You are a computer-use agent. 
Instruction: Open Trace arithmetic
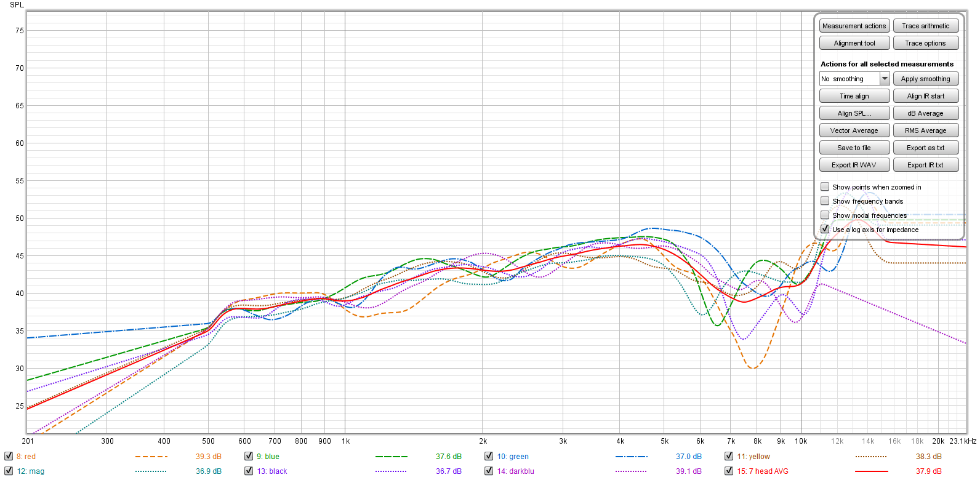(926, 26)
